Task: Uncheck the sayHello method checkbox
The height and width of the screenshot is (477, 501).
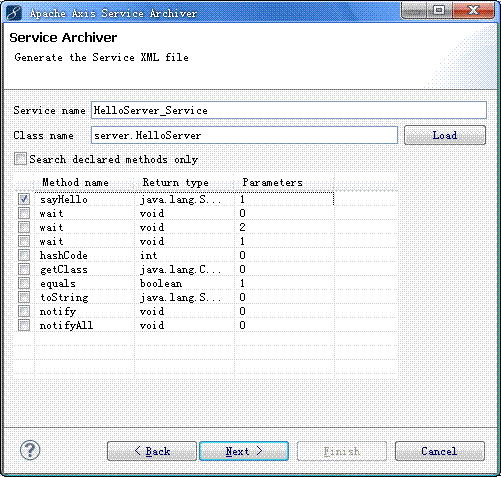Action: (24, 199)
